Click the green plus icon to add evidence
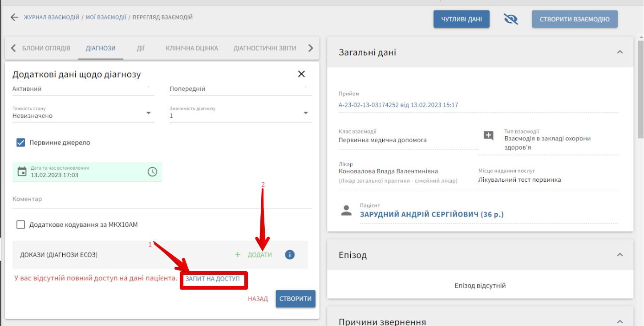 [x=238, y=255]
